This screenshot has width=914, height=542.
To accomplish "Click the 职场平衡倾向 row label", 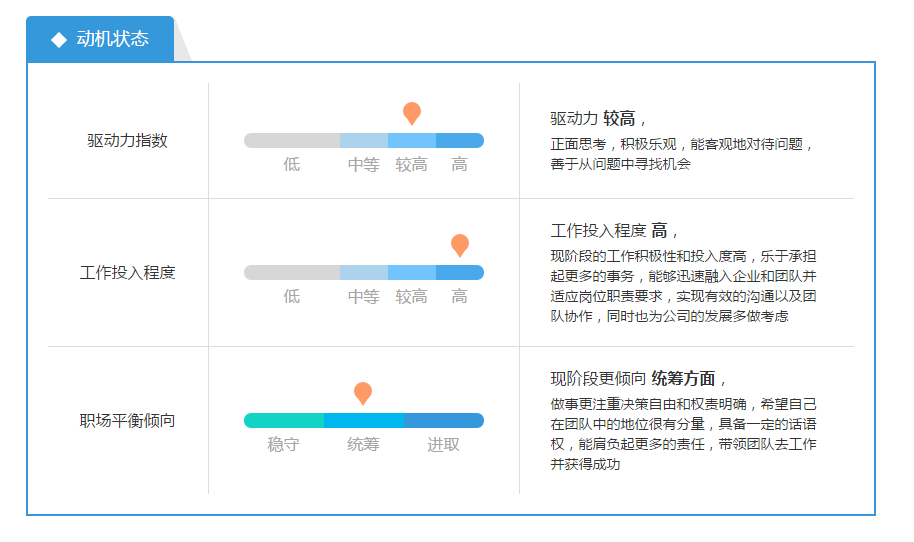I will (x=128, y=421).
